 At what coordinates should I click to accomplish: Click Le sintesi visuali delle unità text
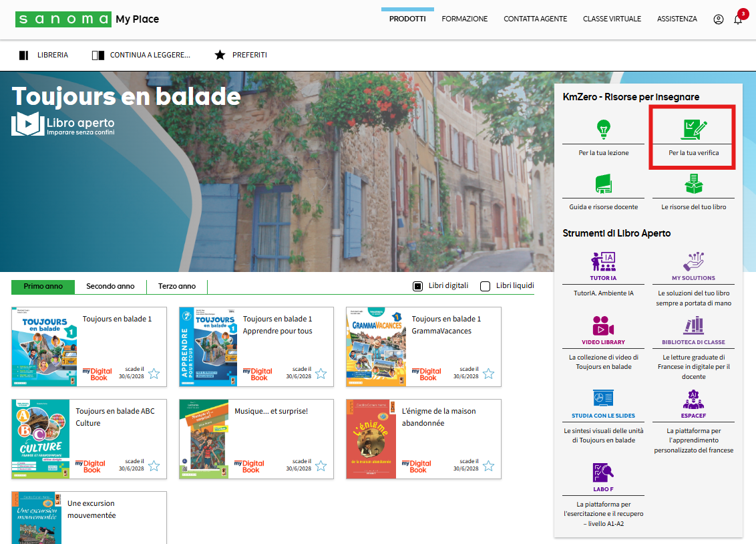pos(604,436)
